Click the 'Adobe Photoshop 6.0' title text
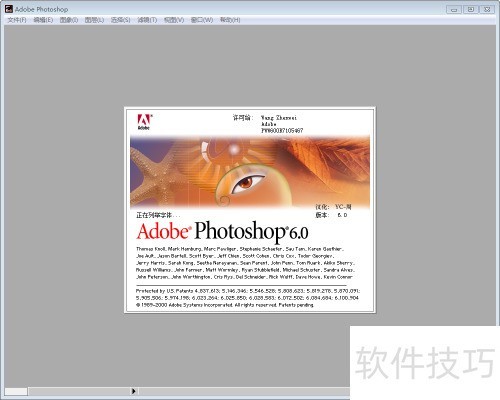 pyautogui.click(x=222, y=231)
